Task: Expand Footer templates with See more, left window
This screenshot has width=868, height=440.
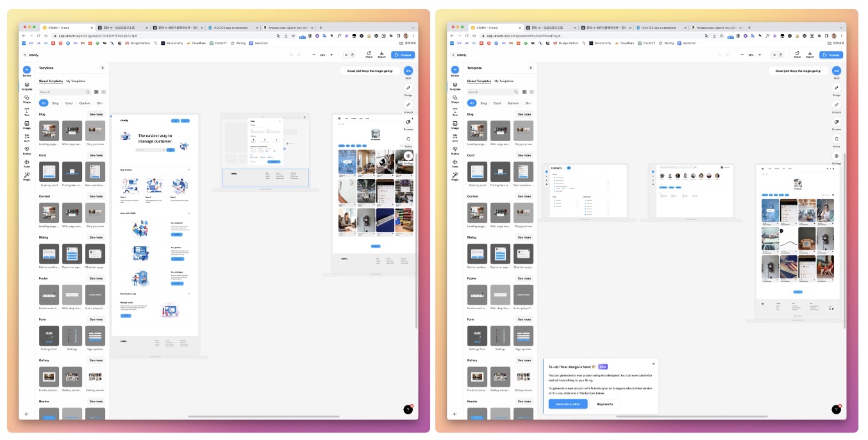Action: tap(96, 278)
